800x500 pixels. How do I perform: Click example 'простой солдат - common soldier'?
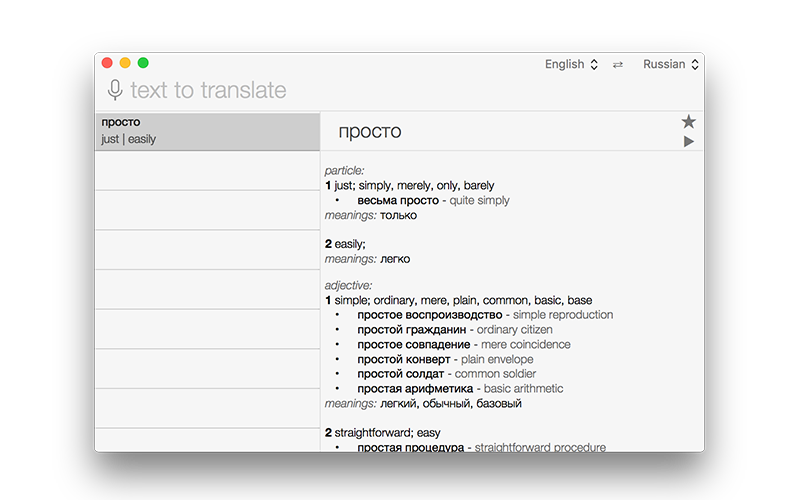[x=446, y=373]
